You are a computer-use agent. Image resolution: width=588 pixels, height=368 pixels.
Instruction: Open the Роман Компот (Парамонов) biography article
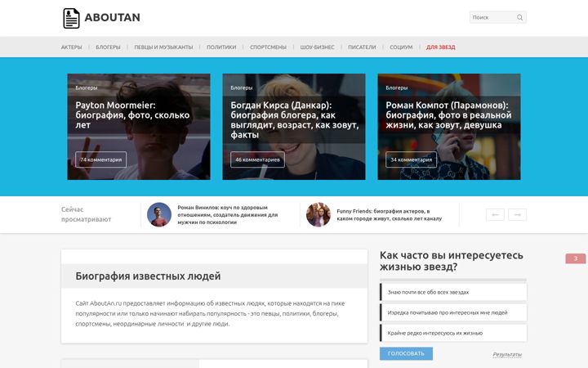448,115
